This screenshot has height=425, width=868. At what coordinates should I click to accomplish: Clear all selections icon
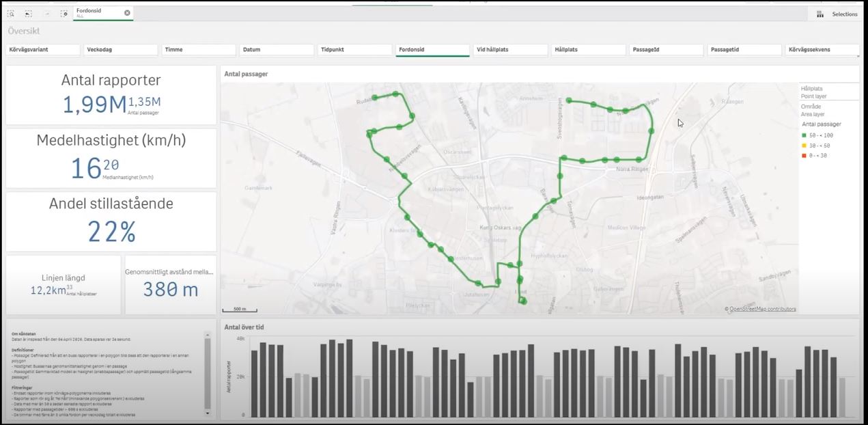tap(64, 13)
